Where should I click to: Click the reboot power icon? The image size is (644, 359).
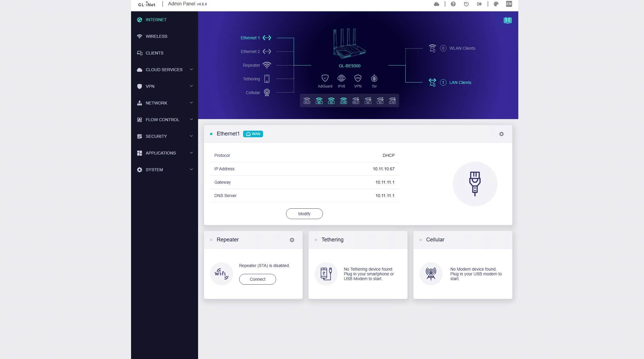click(x=466, y=4)
